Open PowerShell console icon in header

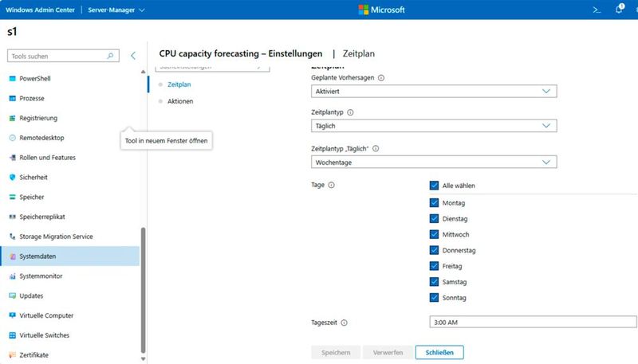[x=597, y=10]
